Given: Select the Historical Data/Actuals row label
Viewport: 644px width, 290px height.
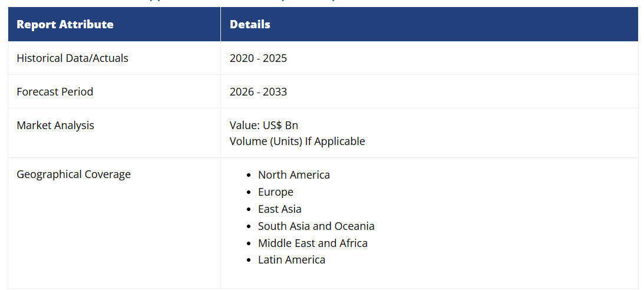Looking at the screenshot, I should point(72,58).
